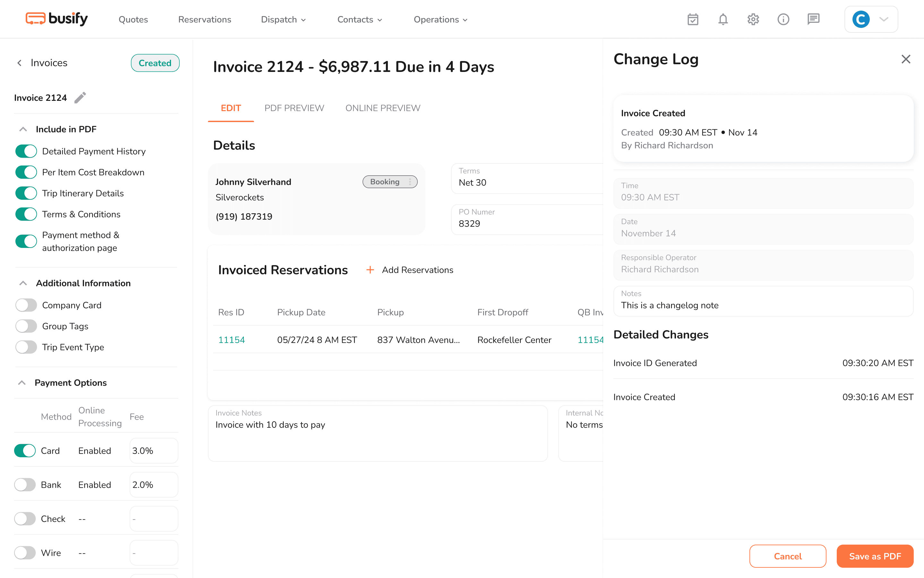This screenshot has width=924, height=578.
Task: Click Add Reservations
Action: pyautogui.click(x=418, y=270)
